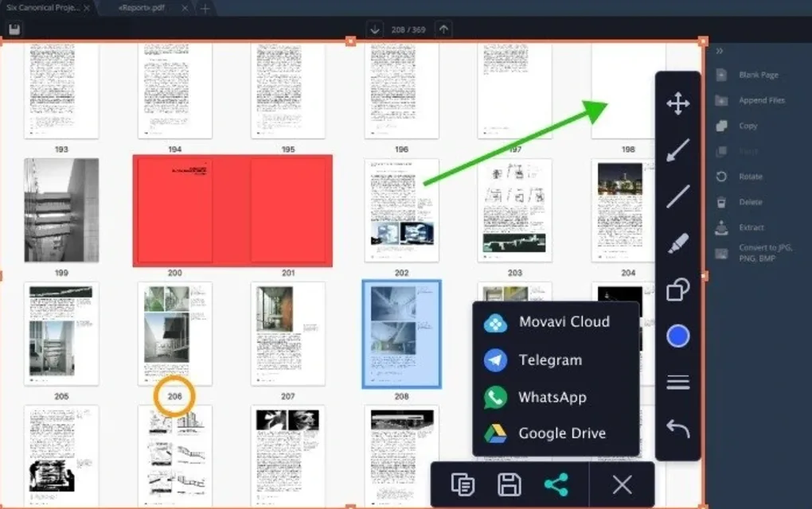Select the page 208 thumbnail
Screen dimensions: 812x509
coord(401,334)
